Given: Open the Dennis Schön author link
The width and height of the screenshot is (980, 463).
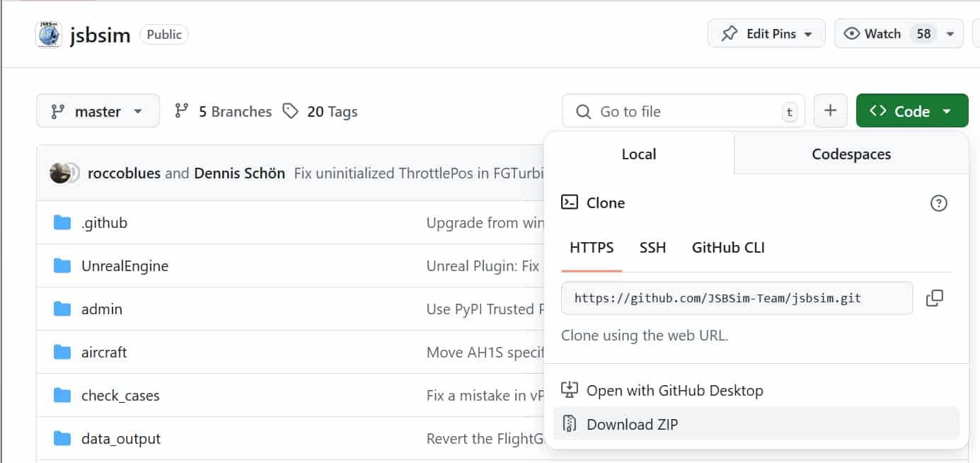Looking at the screenshot, I should [x=240, y=173].
